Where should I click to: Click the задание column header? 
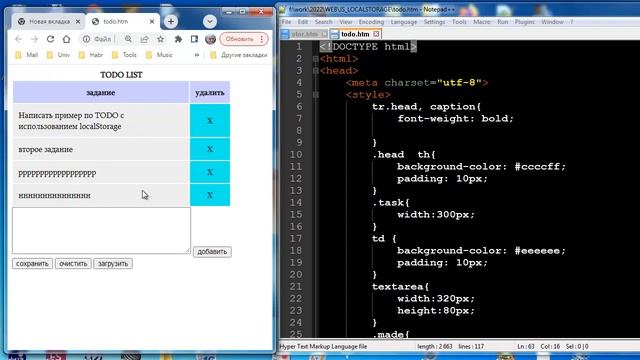coord(101,93)
